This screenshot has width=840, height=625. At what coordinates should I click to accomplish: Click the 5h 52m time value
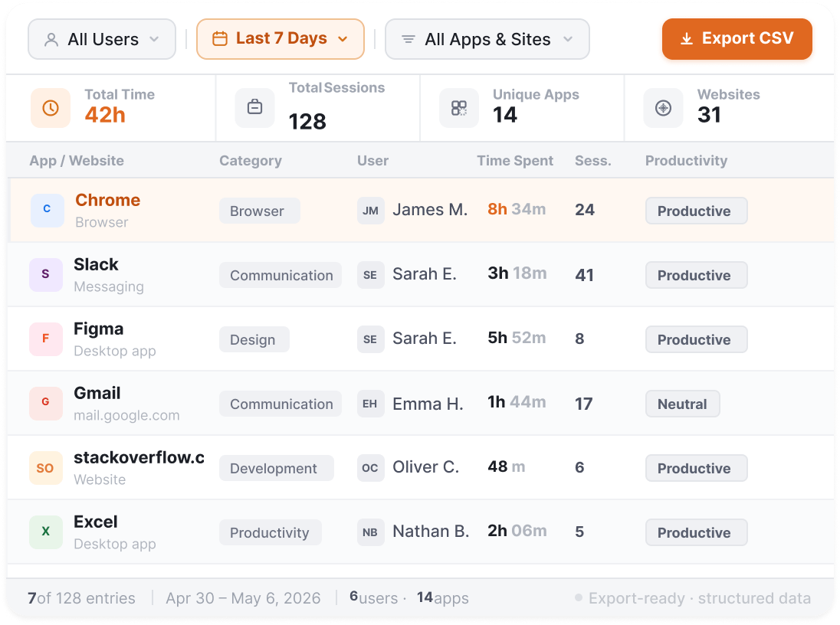[517, 338]
